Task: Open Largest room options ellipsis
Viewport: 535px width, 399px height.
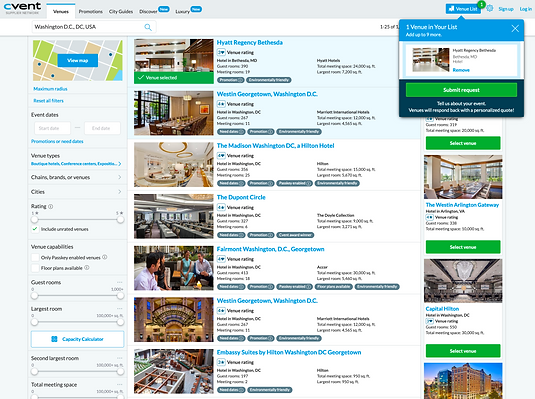Action: (x=119, y=309)
